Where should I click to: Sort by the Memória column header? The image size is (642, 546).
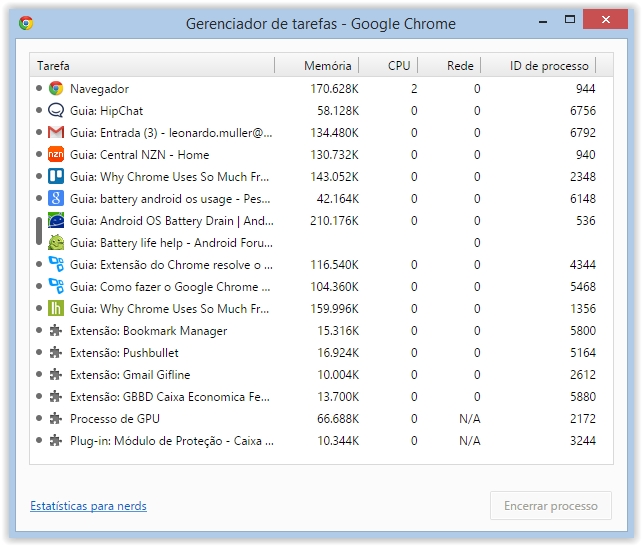[317, 65]
